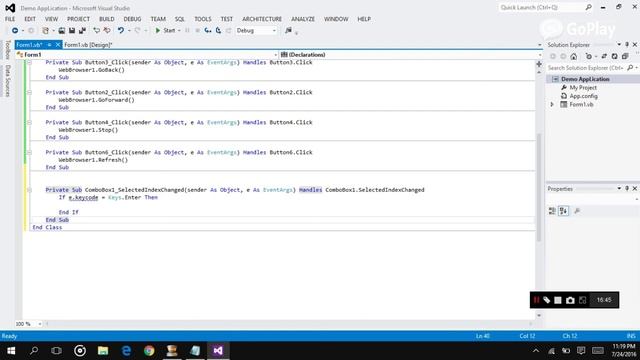Open the Start button dropdown arrow

179,31
